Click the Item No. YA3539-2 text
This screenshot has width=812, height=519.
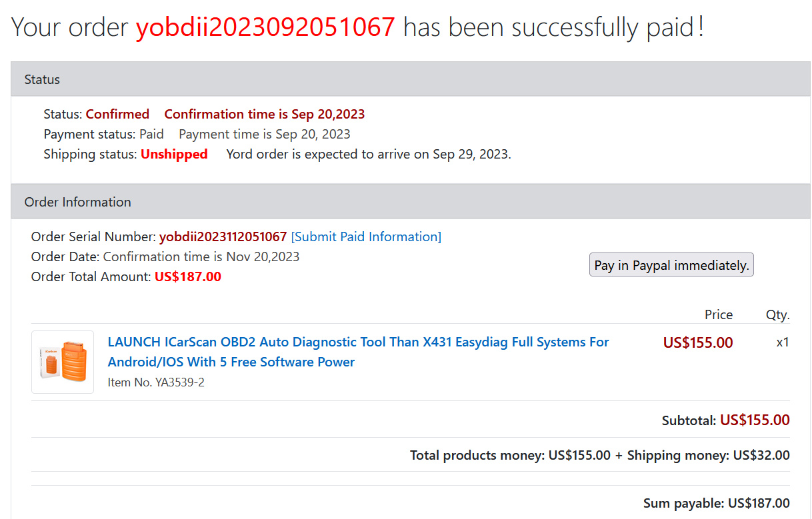[x=156, y=382]
